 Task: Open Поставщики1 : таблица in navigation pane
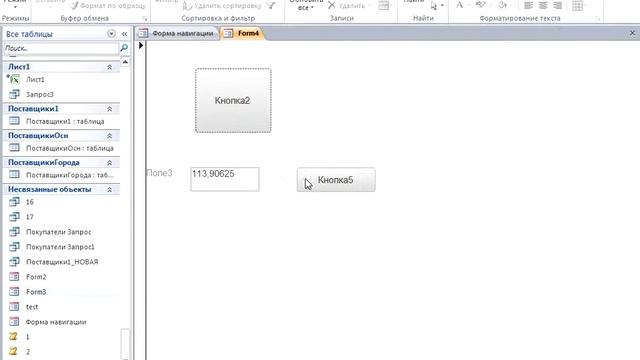(x=65, y=121)
